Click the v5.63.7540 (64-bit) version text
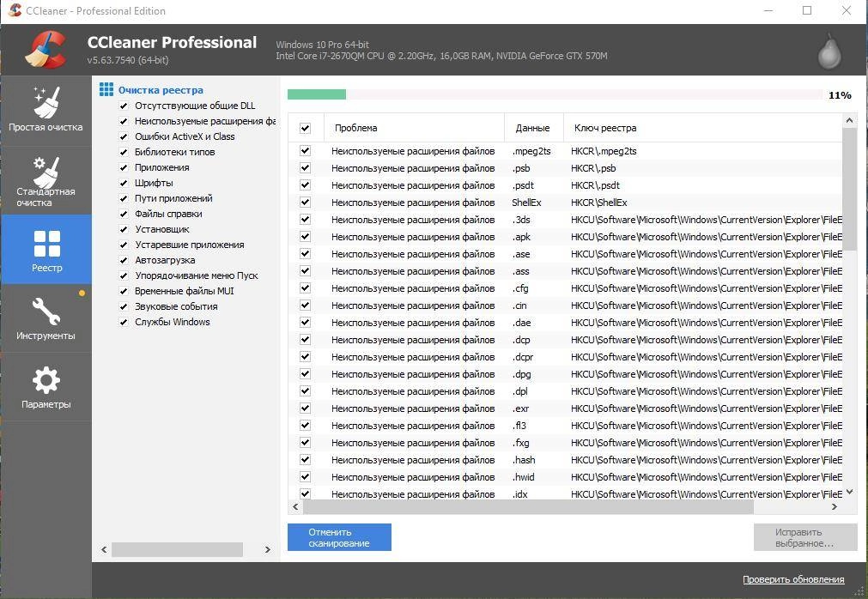868x599 pixels. pos(128,60)
